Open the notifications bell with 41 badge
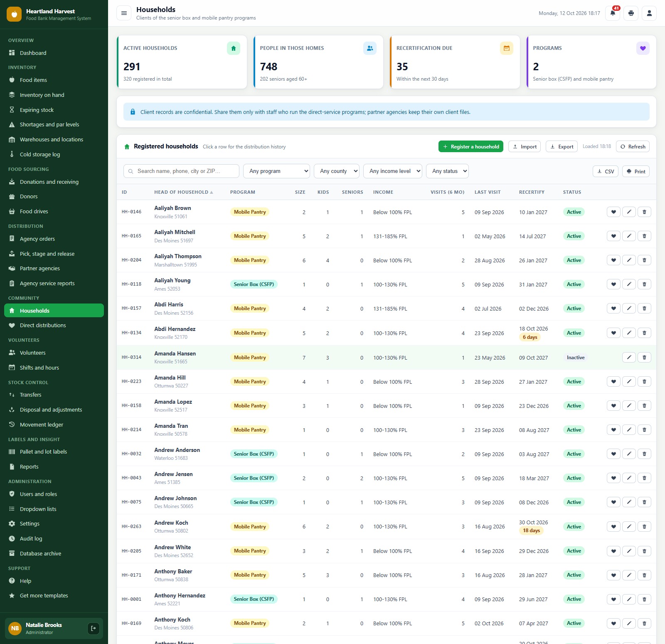The width and height of the screenshot is (665, 644). tap(613, 13)
